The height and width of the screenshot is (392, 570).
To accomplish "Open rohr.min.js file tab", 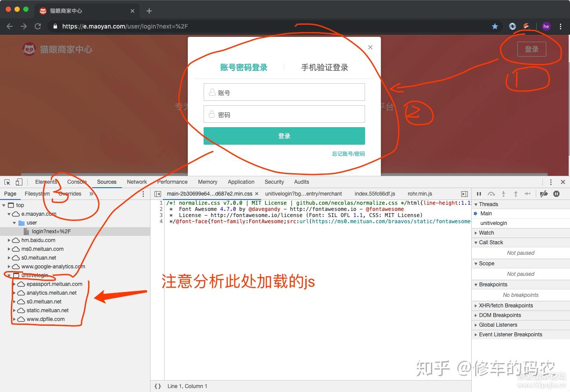I will 420,194.
